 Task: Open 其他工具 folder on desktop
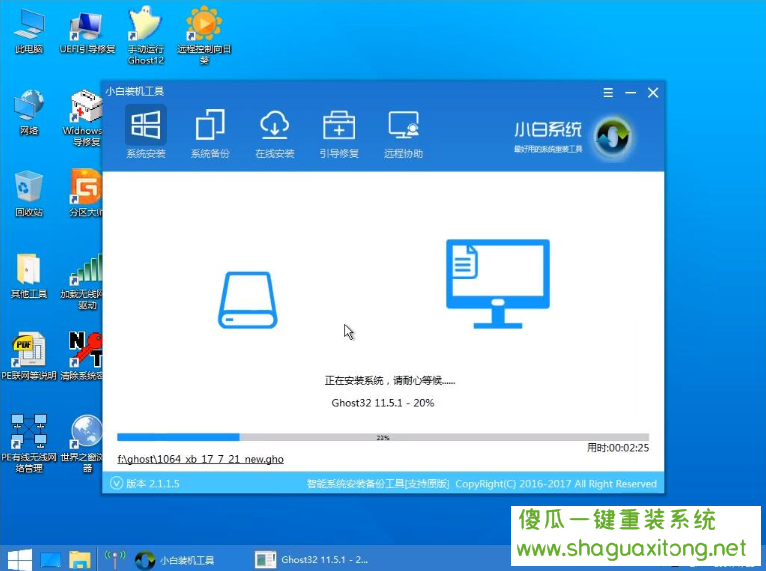[x=29, y=276]
